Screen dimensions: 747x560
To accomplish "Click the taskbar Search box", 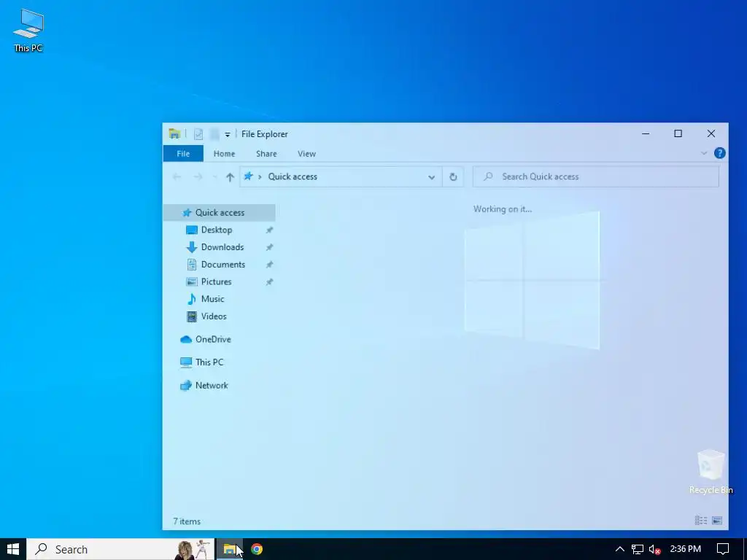I will click(x=120, y=549).
